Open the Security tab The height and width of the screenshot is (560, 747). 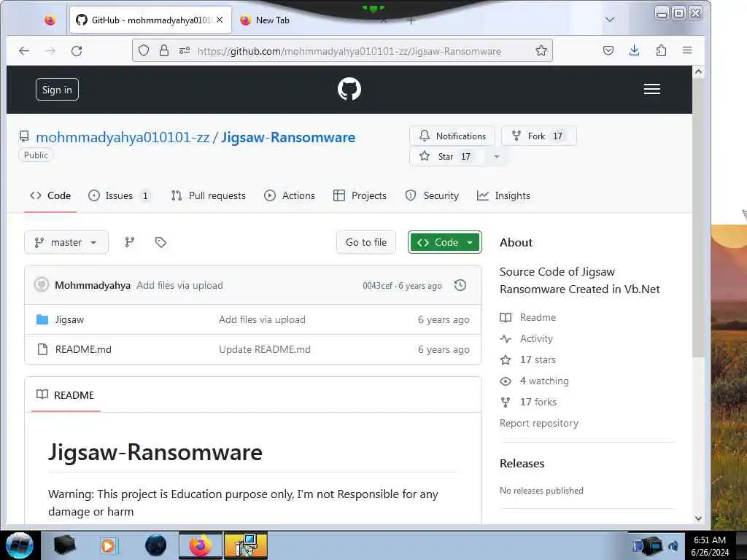click(432, 195)
